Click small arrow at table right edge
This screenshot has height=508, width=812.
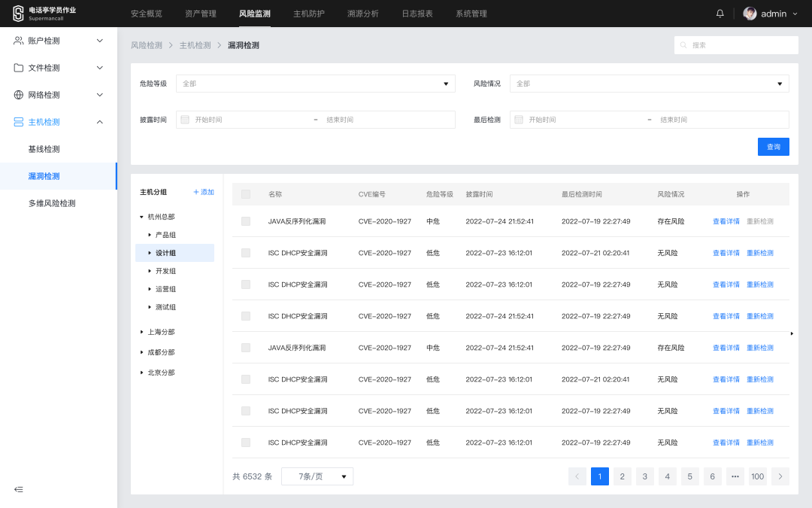(792, 333)
